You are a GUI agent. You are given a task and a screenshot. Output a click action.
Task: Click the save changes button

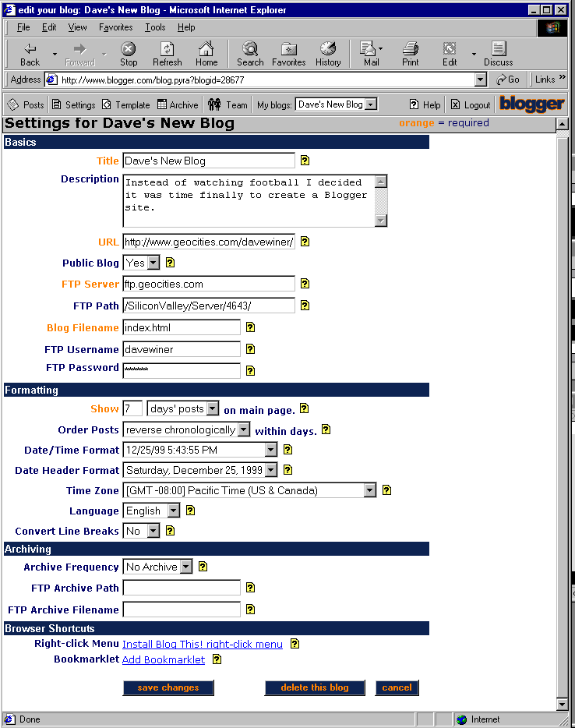[168, 687]
